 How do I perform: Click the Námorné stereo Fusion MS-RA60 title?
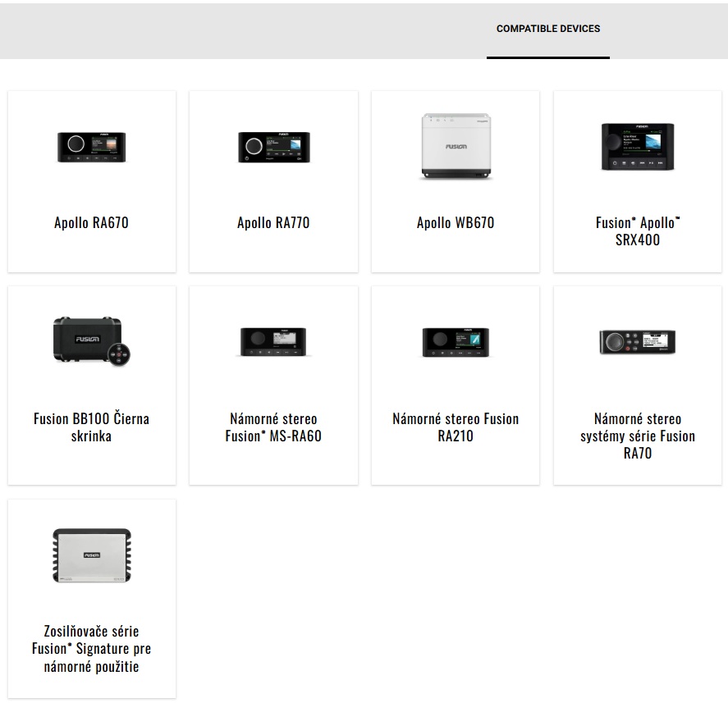click(273, 427)
